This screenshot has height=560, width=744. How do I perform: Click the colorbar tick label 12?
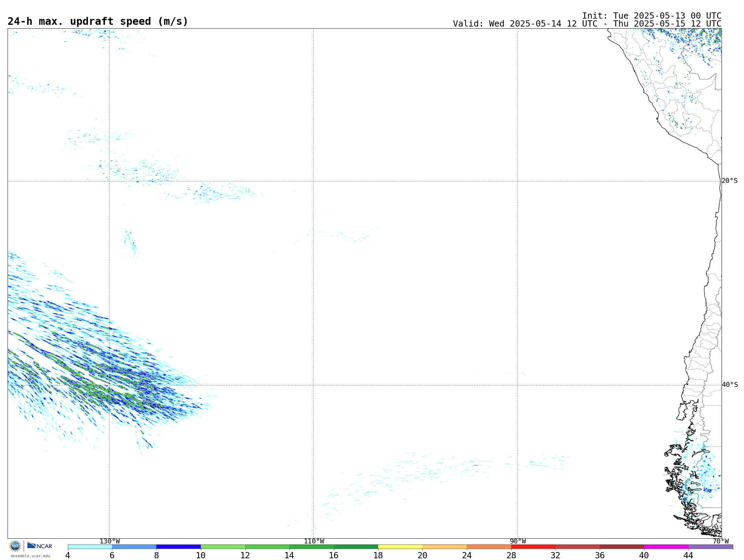pyautogui.click(x=245, y=555)
